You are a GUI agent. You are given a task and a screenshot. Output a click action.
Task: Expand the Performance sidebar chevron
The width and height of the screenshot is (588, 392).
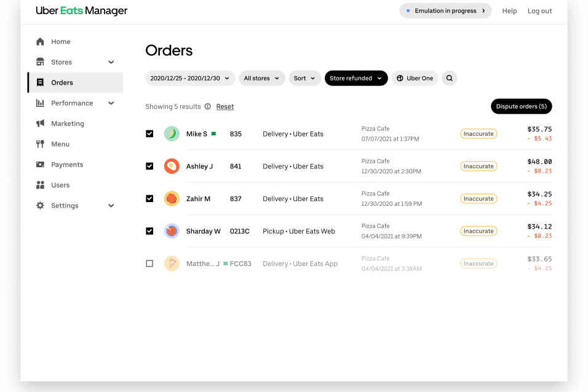pos(111,103)
